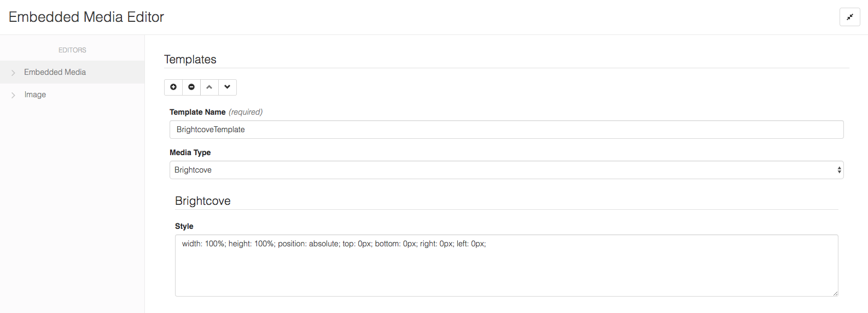Click the Style label above the textarea

184,226
